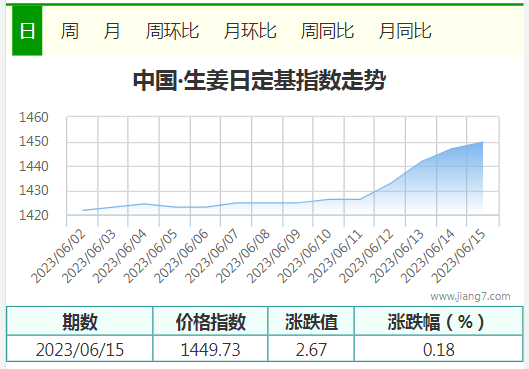This screenshot has height=369, width=529.
Task: Open the 周同比 tab
Action: [327, 31]
